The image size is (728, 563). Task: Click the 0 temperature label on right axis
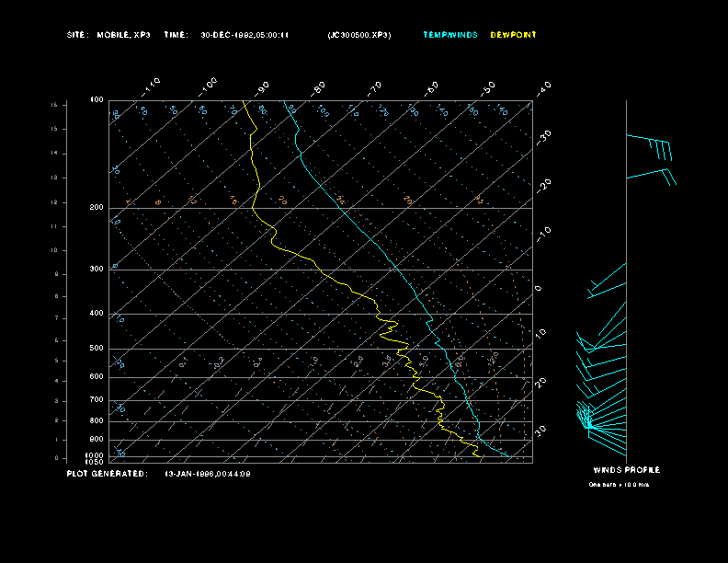539,289
